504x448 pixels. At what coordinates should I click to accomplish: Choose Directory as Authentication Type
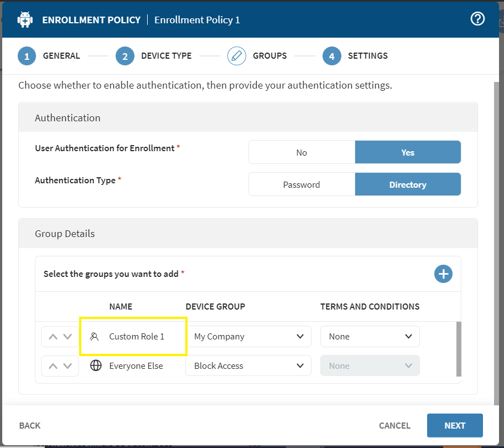click(x=408, y=184)
